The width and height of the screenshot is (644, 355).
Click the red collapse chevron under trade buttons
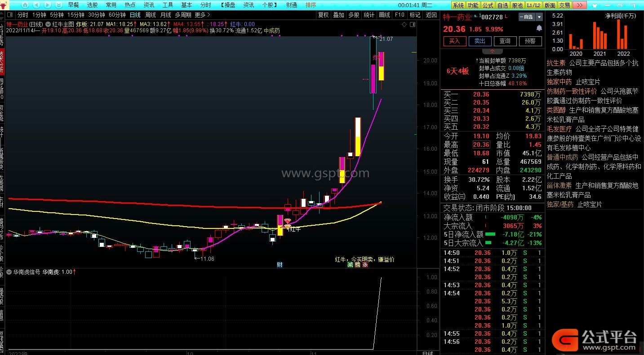tap(493, 52)
